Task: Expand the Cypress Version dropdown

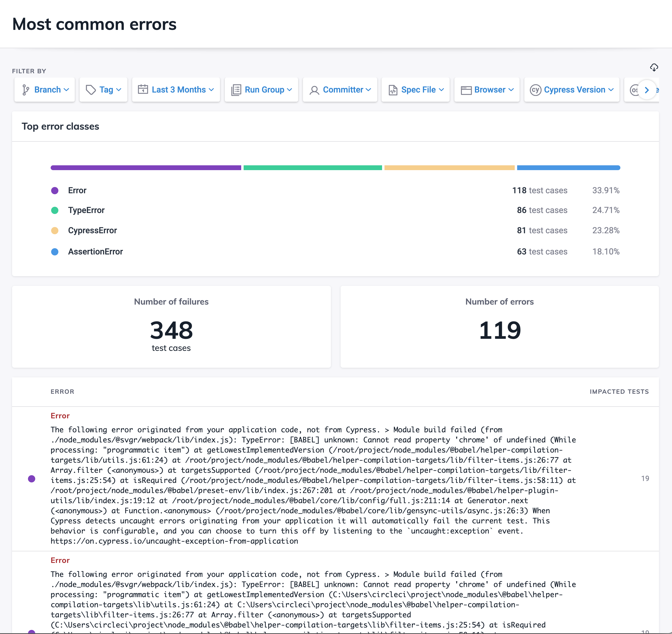Action: pyautogui.click(x=572, y=90)
